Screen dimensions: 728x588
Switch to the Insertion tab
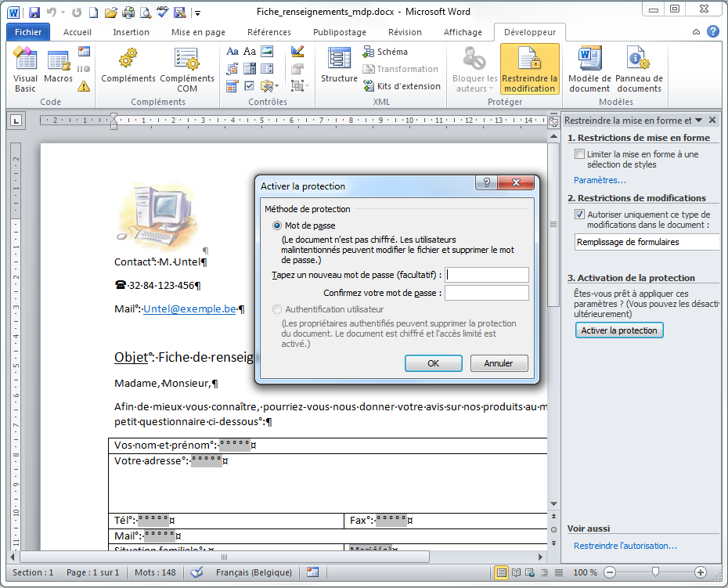click(x=131, y=32)
